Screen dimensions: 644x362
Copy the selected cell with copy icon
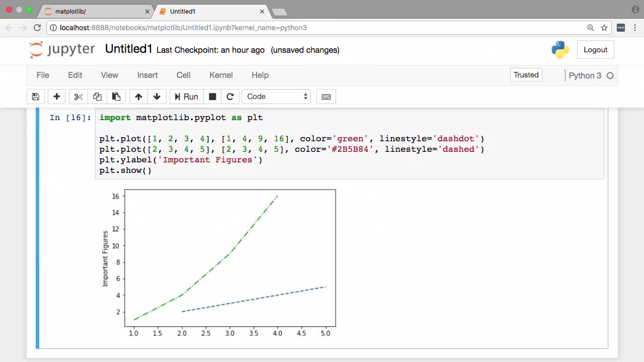(x=97, y=97)
